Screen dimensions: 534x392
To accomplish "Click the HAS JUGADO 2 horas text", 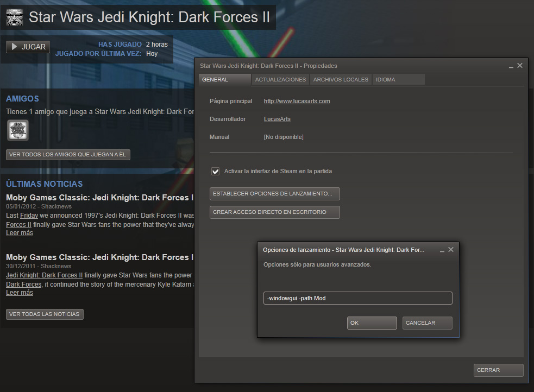I will pyautogui.click(x=133, y=45).
